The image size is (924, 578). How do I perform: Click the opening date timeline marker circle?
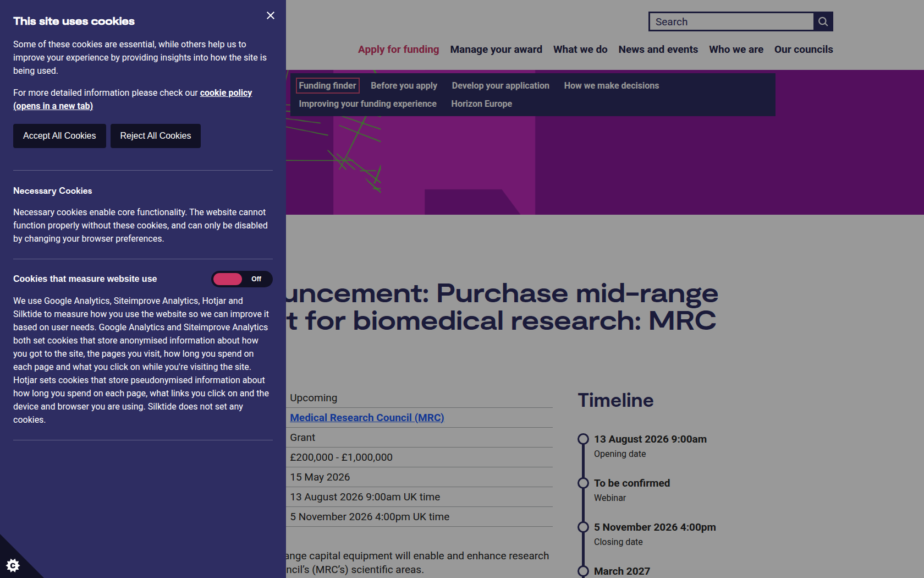click(x=583, y=439)
